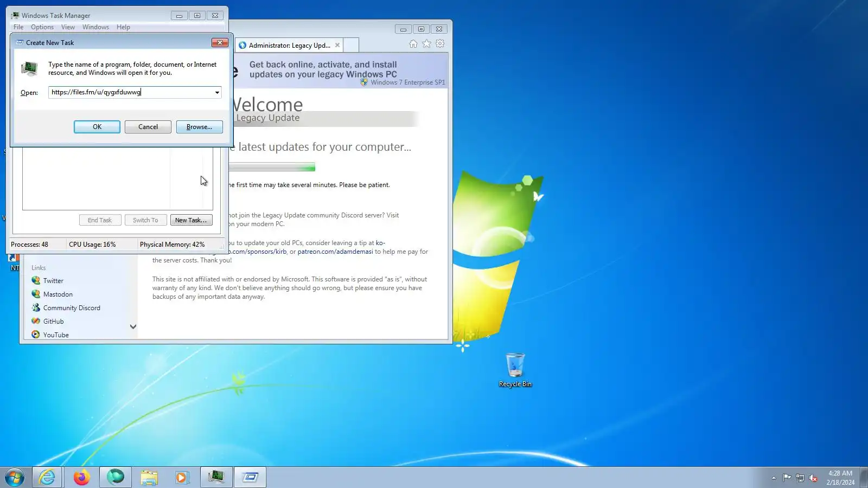Click the GitHub link icon in sidebar

[x=36, y=321]
